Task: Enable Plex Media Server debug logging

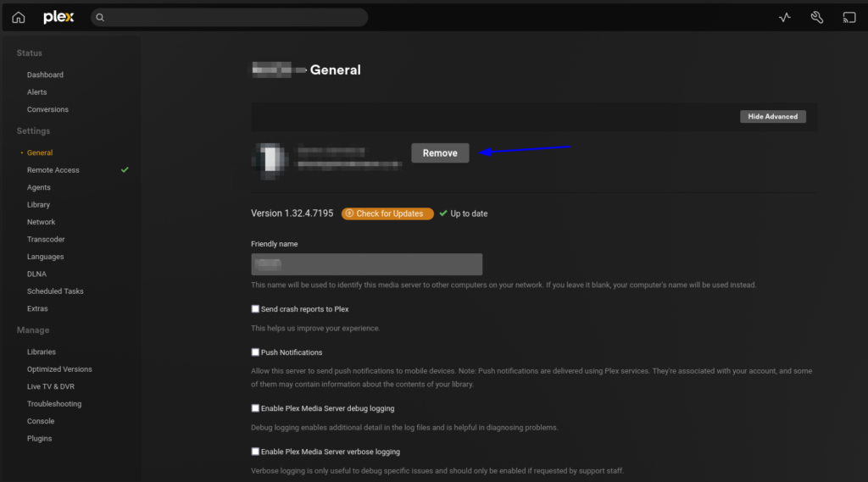Action: pos(255,407)
